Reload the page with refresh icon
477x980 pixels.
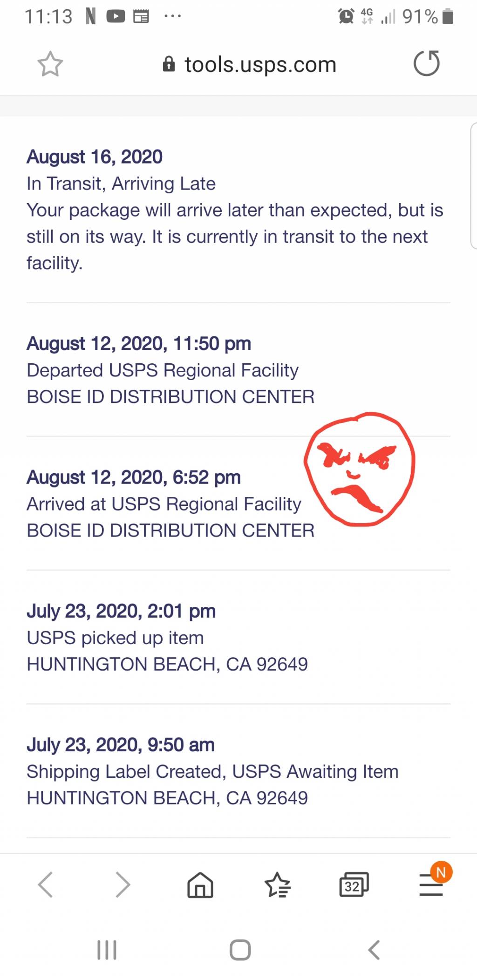coord(427,63)
